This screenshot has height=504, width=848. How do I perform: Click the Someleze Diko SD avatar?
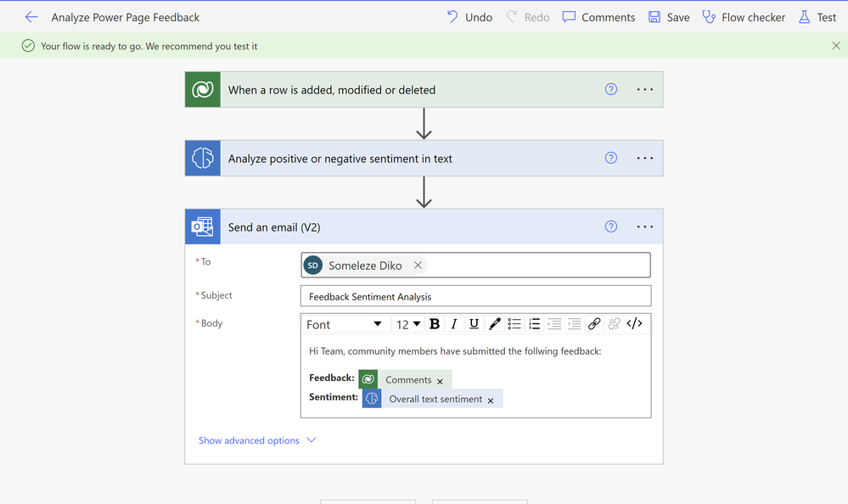click(312, 265)
